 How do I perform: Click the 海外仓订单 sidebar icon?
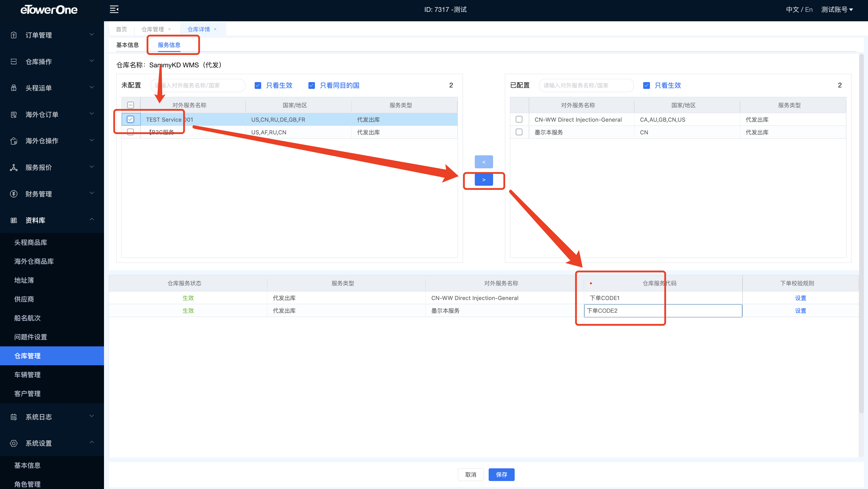pyautogui.click(x=14, y=115)
